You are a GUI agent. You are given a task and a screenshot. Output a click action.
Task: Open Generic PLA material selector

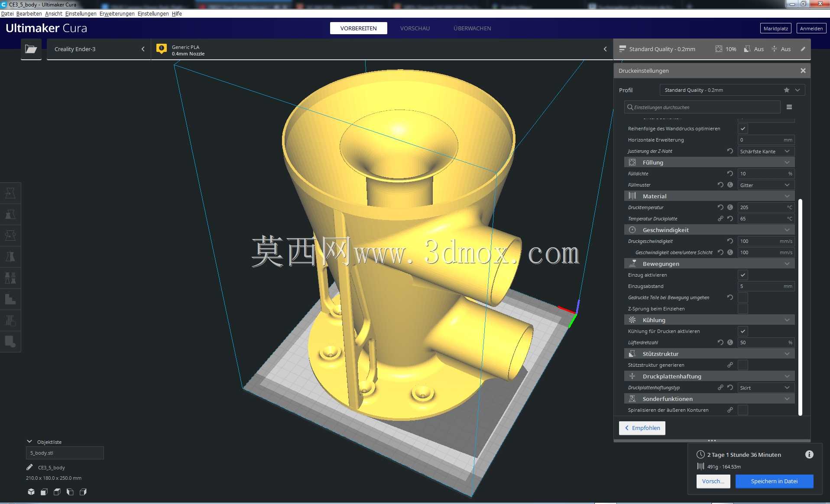382,50
